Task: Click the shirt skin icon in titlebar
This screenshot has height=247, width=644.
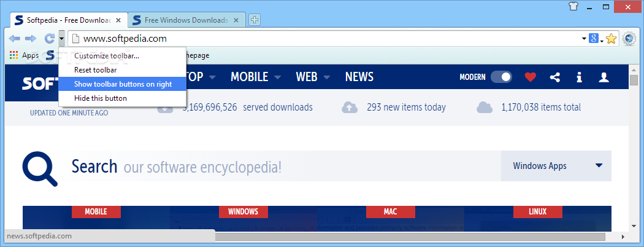Action: (x=573, y=6)
